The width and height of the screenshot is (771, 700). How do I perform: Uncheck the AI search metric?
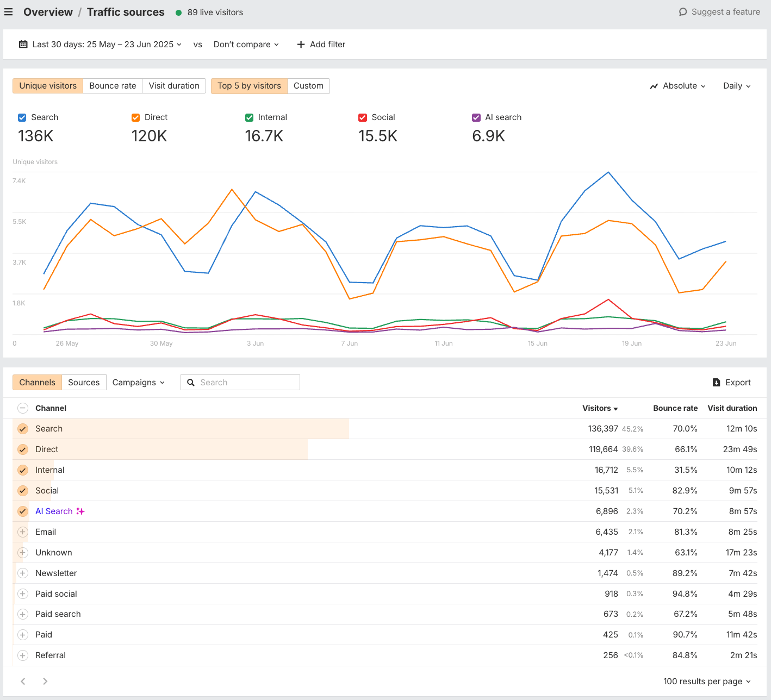click(476, 117)
